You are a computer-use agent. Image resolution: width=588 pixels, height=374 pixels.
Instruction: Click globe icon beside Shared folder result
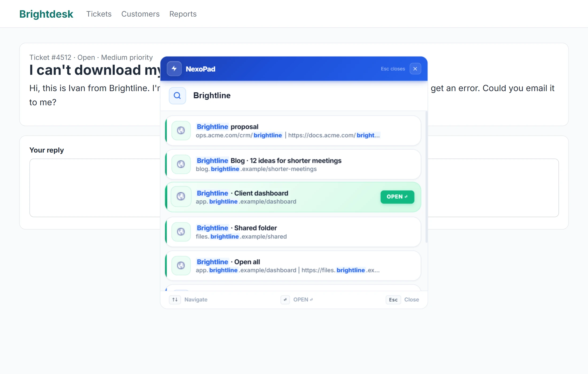[181, 232]
